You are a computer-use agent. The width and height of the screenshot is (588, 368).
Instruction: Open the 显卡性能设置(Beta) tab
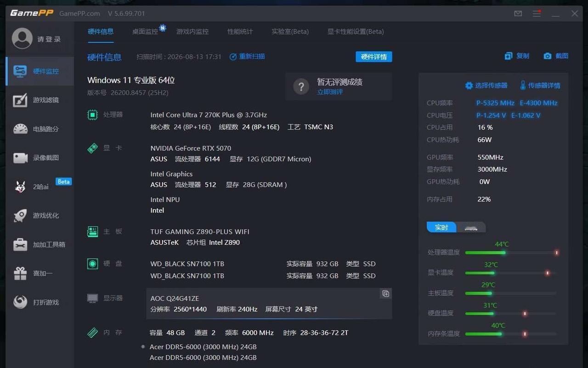click(356, 32)
